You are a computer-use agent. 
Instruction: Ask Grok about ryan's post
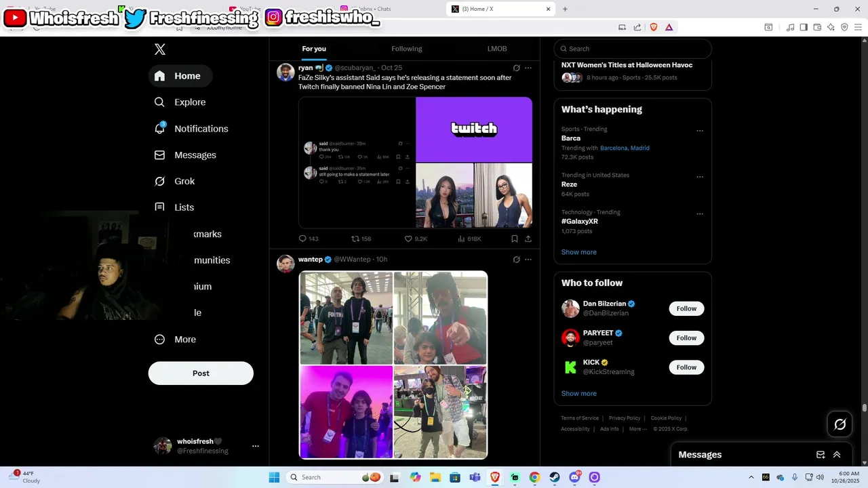(x=516, y=68)
